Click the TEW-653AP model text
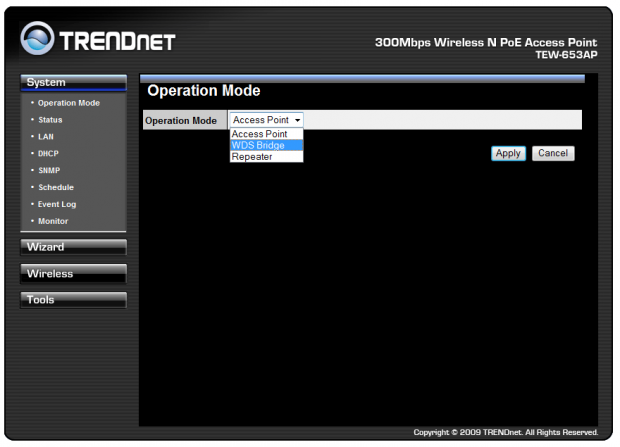The image size is (620, 447). [x=566, y=55]
